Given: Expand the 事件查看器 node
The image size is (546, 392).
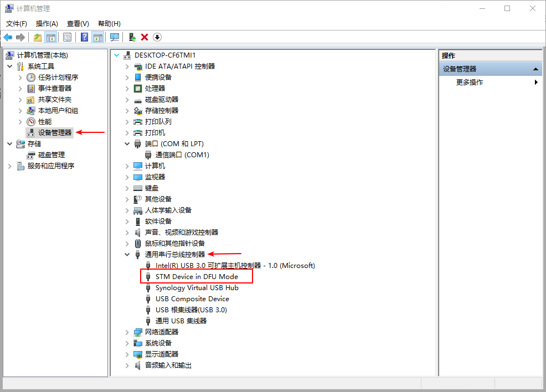Looking at the screenshot, I should pos(20,89).
